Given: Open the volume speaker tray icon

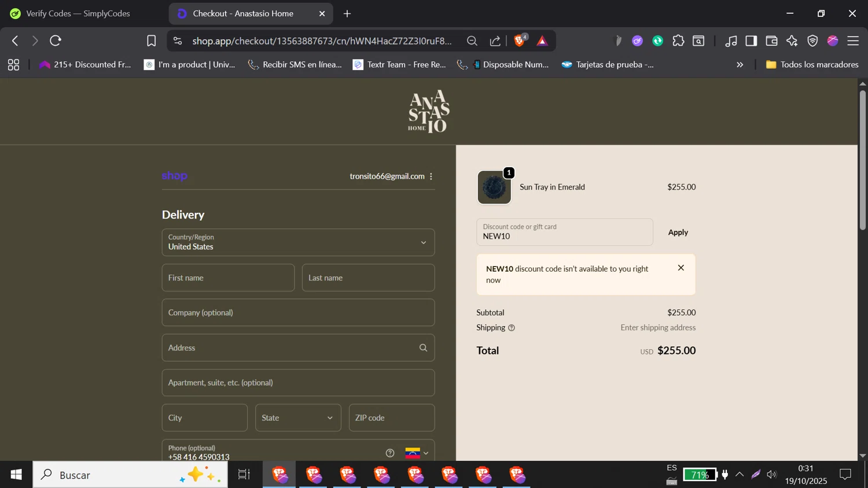Looking at the screenshot, I should [771, 475].
